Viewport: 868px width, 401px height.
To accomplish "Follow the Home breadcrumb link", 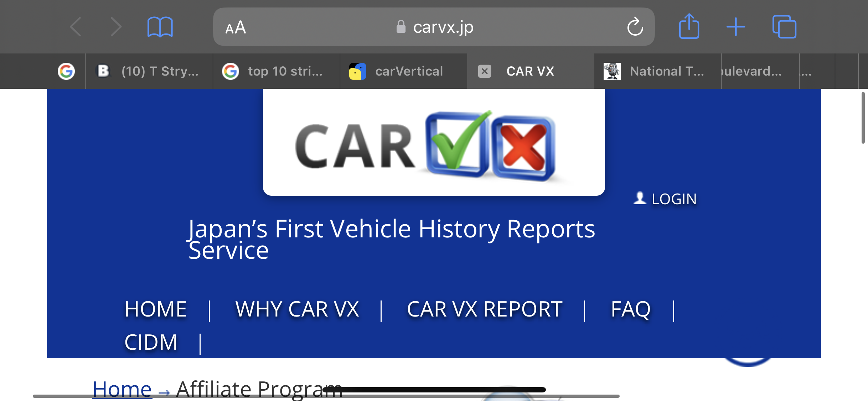I will pos(122,389).
